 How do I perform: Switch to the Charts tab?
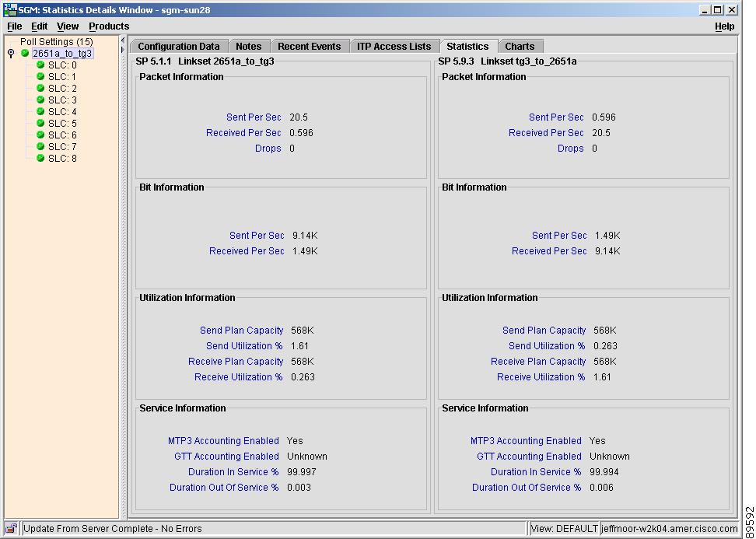click(520, 47)
